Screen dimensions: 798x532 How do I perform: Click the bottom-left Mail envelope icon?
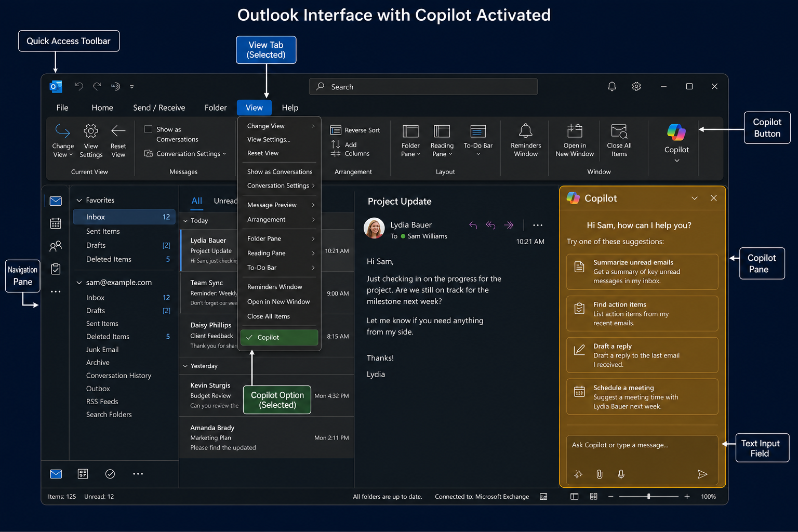pyautogui.click(x=56, y=474)
